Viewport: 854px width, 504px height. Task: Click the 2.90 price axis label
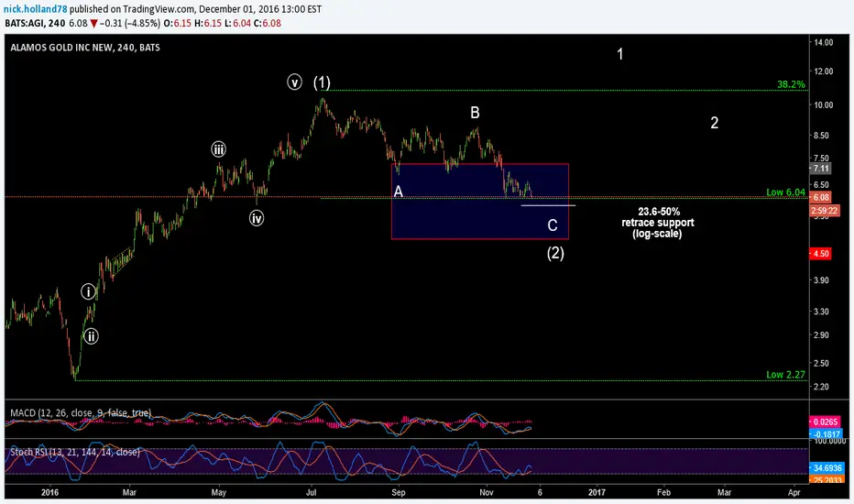click(821, 335)
